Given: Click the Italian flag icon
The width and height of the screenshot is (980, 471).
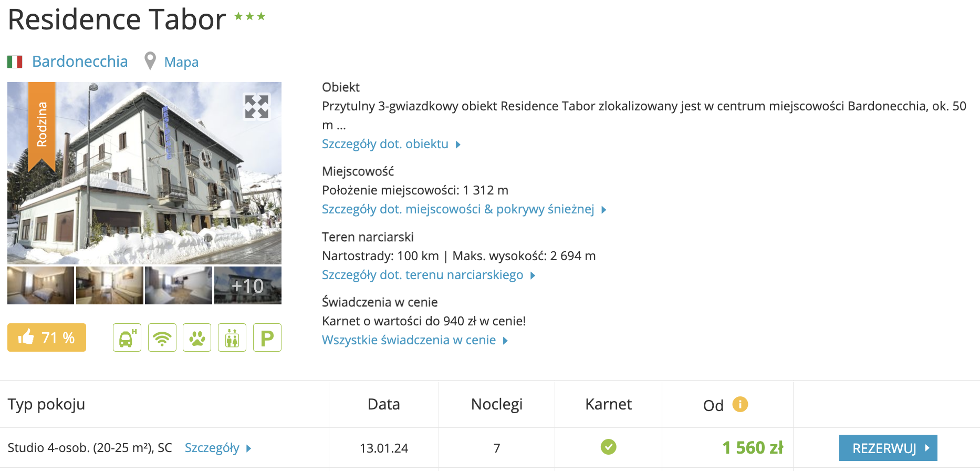Looking at the screenshot, I should click(15, 62).
